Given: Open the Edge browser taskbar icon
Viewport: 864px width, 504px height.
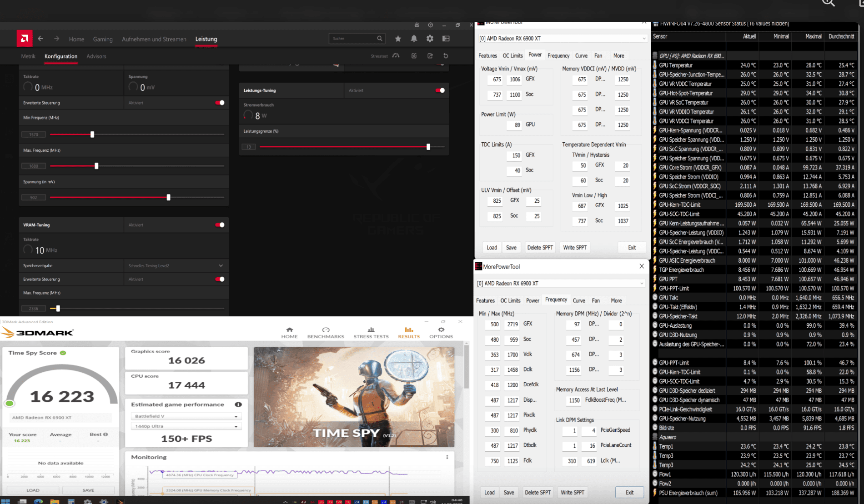Looking at the screenshot, I should click(x=38, y=501).
